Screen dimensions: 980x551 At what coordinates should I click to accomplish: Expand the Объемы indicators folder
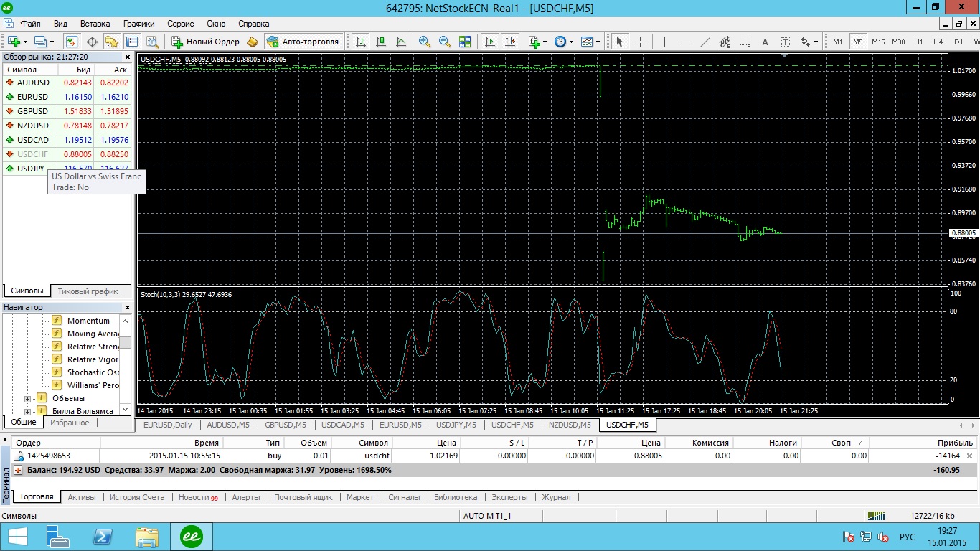(x=28, y=398)
